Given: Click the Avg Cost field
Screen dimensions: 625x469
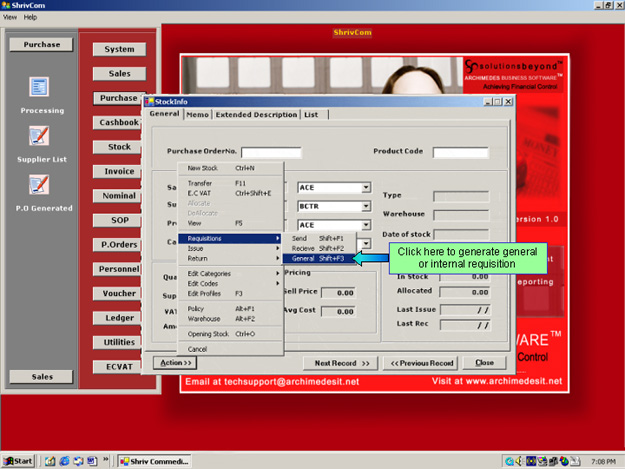Looking at the screenshot, I should click(338, 311).
